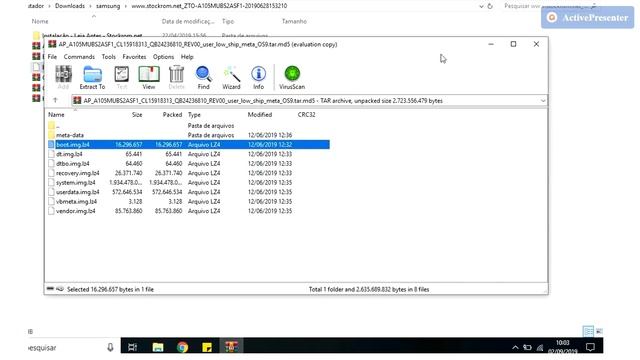Refresh the Explorer folder view
Screen dimensions: 640x360
[x=490, y=6]
